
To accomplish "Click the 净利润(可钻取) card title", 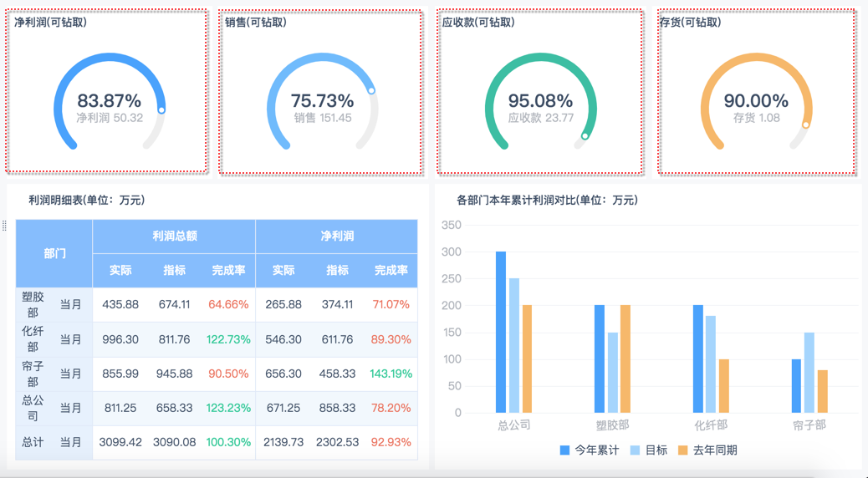I will pos(50,23).
